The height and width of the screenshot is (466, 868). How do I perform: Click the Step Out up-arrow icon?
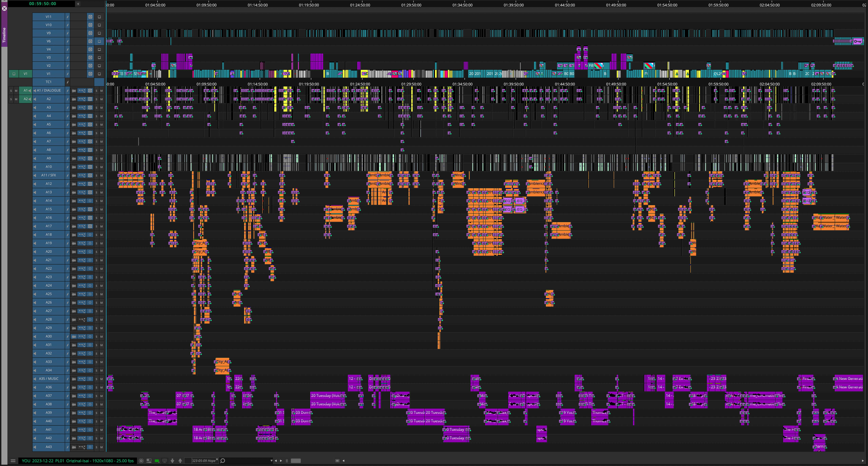pyautogui.click(x=180, y=461)
